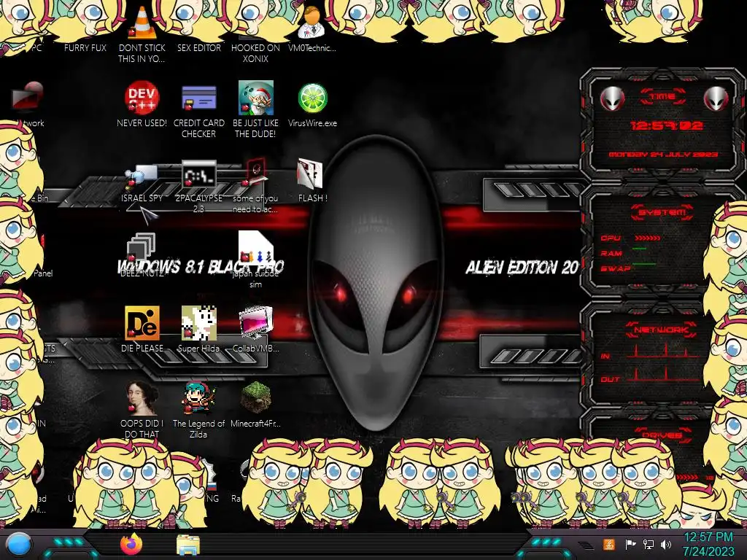The width and height of the screenshot is (747, 560).
Task: Open the DONT STICK THIS IN YO... VLC cone icon
Action: point(142,23)
